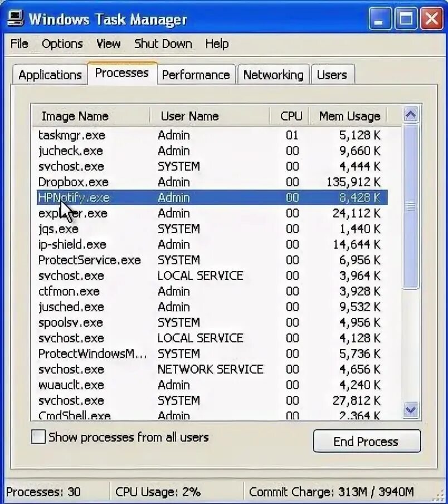Select the wuauclt.exe process
The height and width of the screenshot is (504, 448).
(212, 385)
